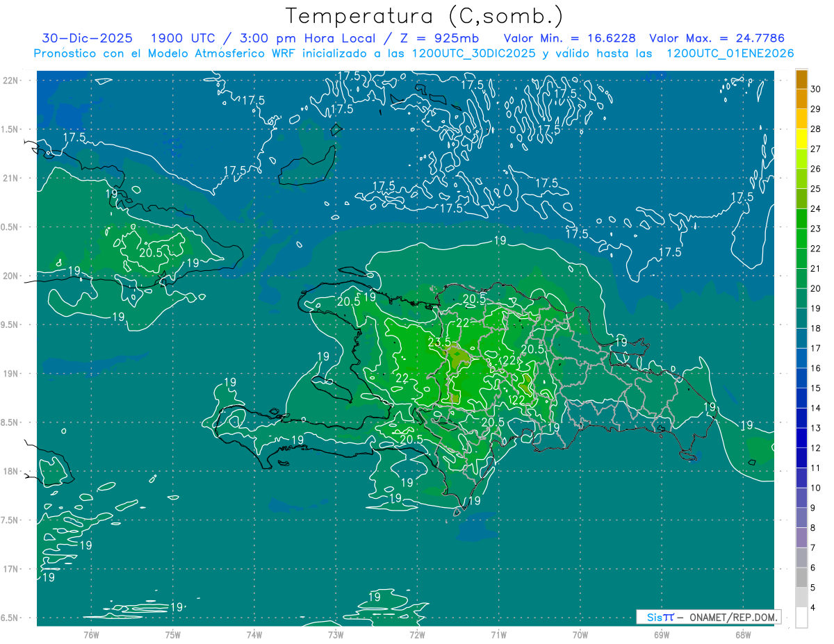The width and height of the screenshot is (834, 644).
Task: Click the '22N' latitude axis label
Action: tap(10, 81)
